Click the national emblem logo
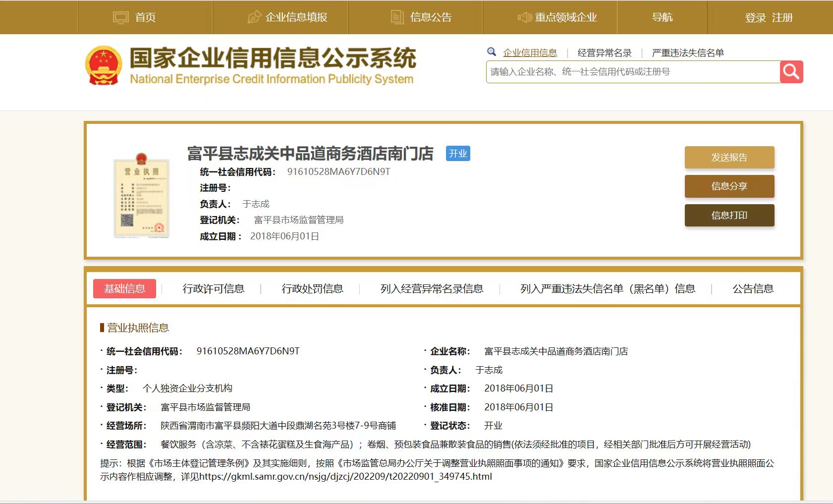The height and width of the screenshot is (504, 833). tap(104, 65)
